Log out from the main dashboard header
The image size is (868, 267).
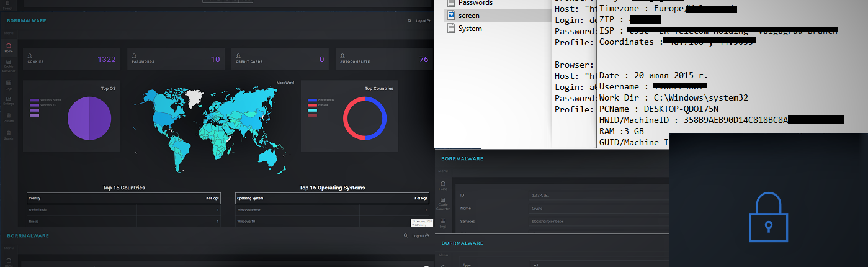422,20
